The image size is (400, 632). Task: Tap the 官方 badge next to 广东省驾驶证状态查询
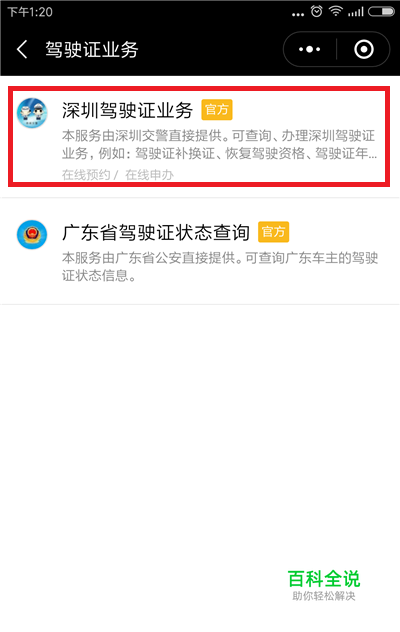click(273, 232)
